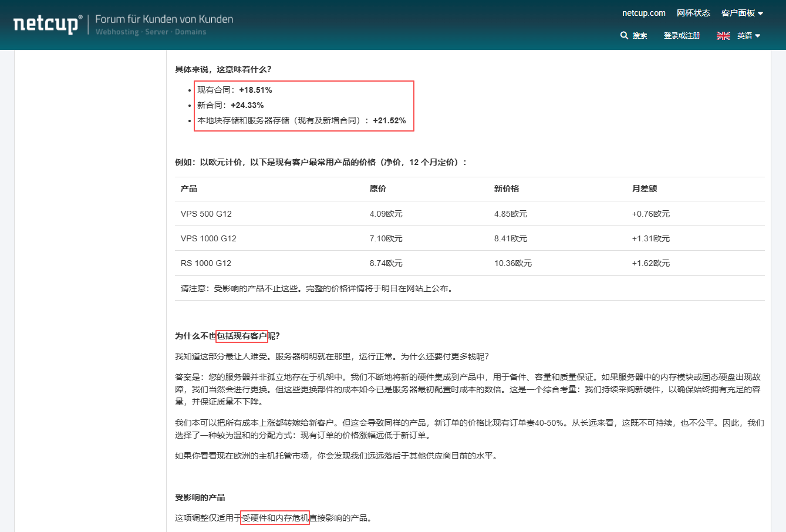Go to the 网杯状态 page

(693, 13)
